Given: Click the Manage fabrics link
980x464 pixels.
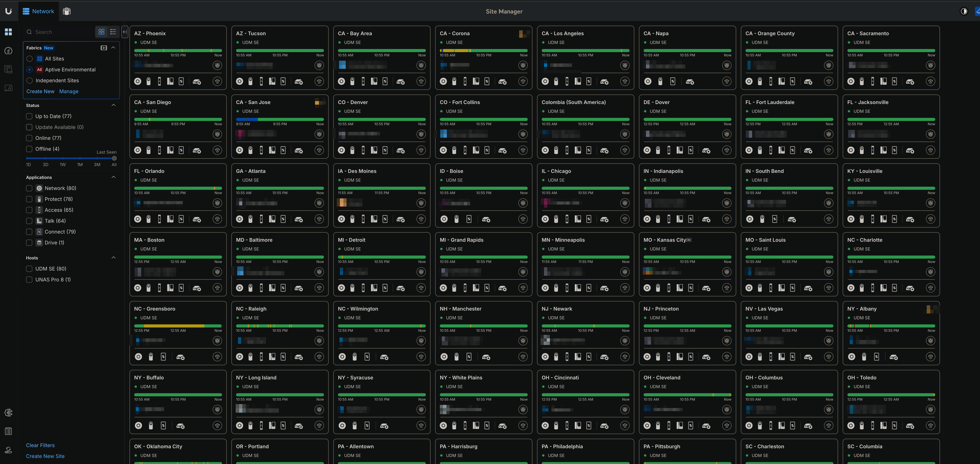Looking at the screenshot, I should (x=69, y=92).
